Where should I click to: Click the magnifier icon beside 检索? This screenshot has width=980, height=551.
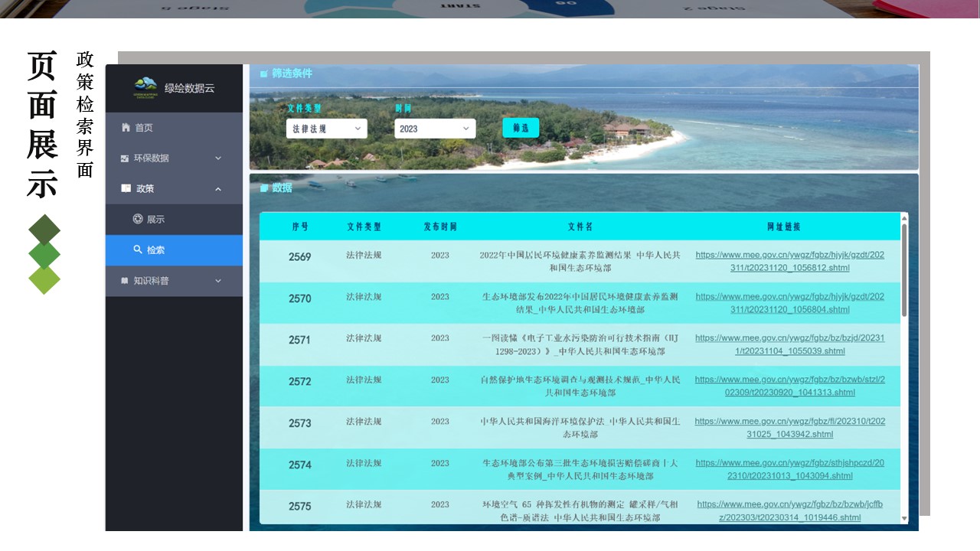click(x=138, y=249)
